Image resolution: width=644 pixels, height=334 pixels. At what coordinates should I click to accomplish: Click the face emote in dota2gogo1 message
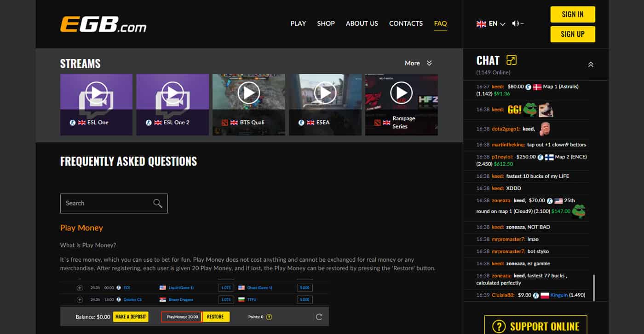pyautogui.click(x=544, y=129)
